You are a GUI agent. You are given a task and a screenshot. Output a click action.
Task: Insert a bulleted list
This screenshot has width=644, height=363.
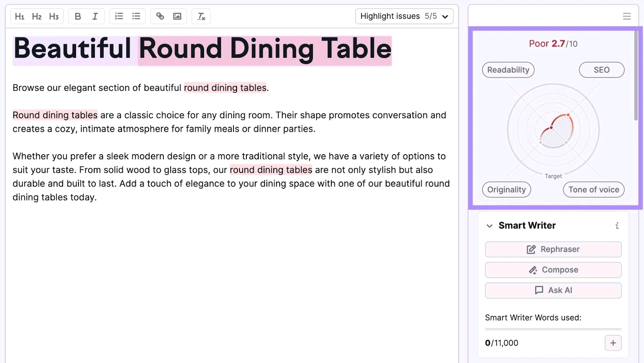[x=136, y=16]
